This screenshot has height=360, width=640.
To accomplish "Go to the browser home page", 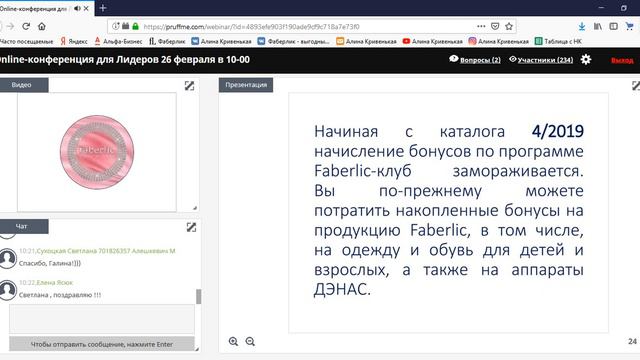I will (42, 27).
